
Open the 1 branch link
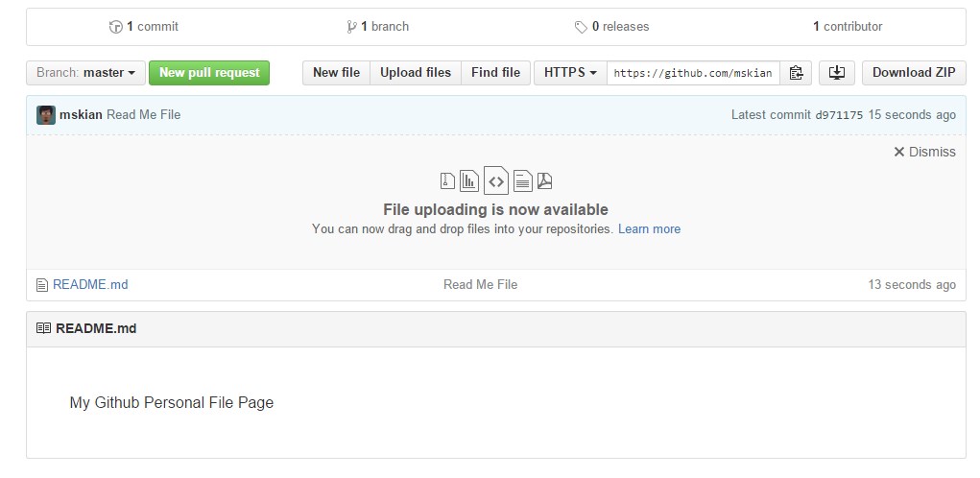click(377, 27)
